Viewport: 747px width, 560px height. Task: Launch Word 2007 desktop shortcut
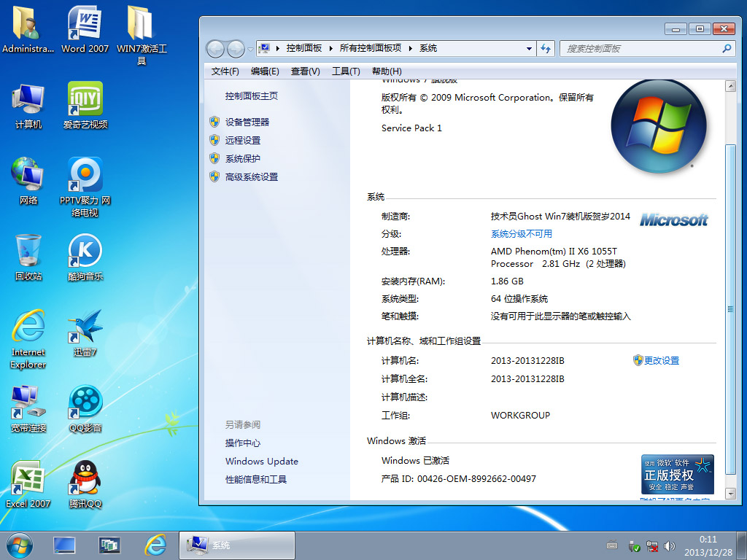coord(85,29)
